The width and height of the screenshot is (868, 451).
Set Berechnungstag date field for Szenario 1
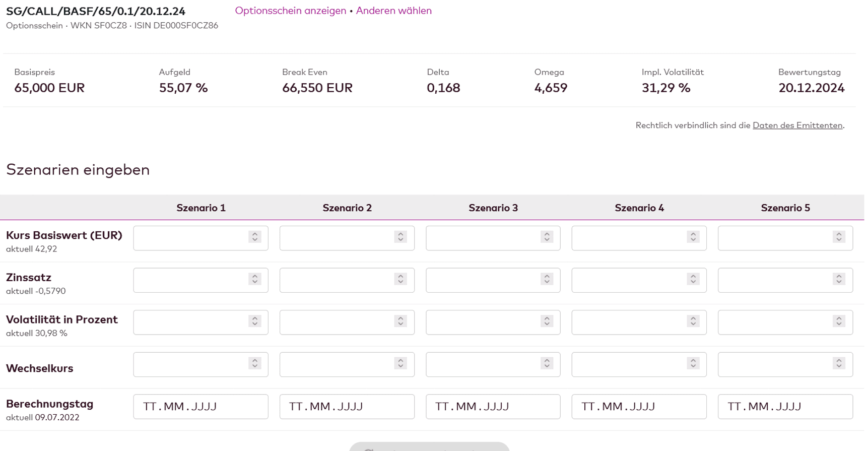tap(201, 407)
